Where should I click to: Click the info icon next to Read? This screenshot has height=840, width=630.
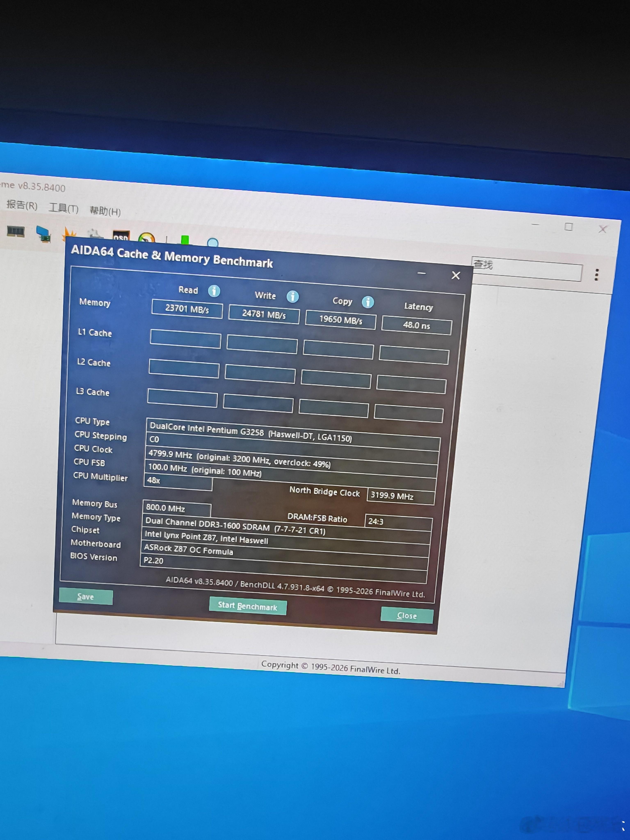214,291
